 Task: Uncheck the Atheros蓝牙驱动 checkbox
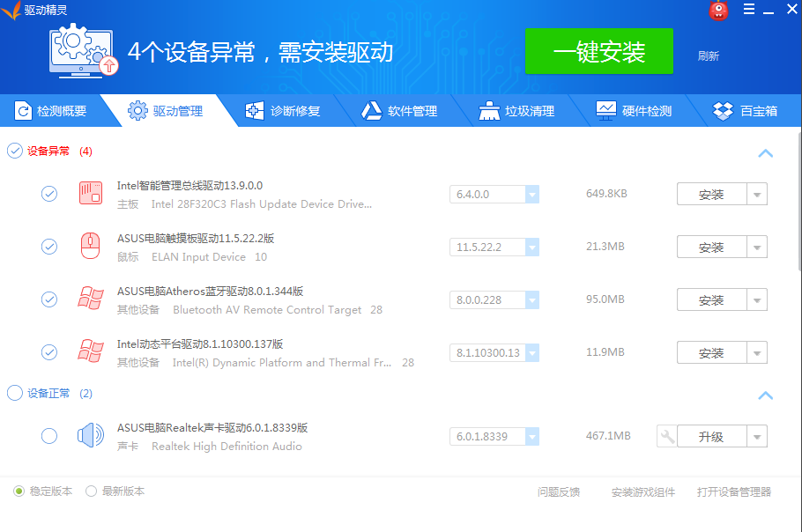coord(48,299)
